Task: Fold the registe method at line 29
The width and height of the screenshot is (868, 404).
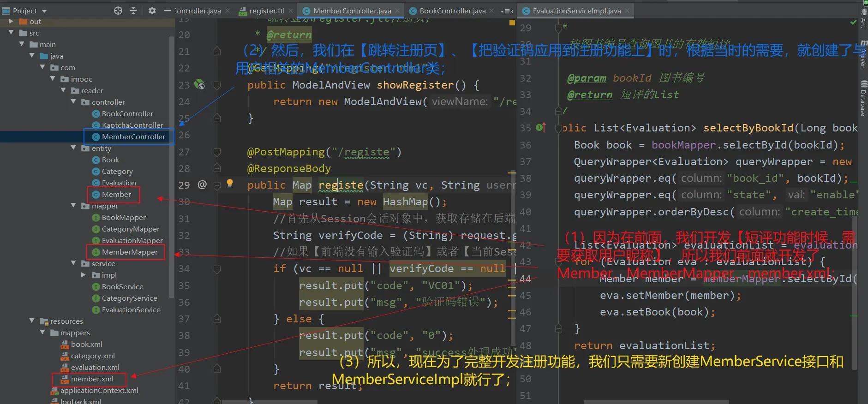Action: click(217, 185)
